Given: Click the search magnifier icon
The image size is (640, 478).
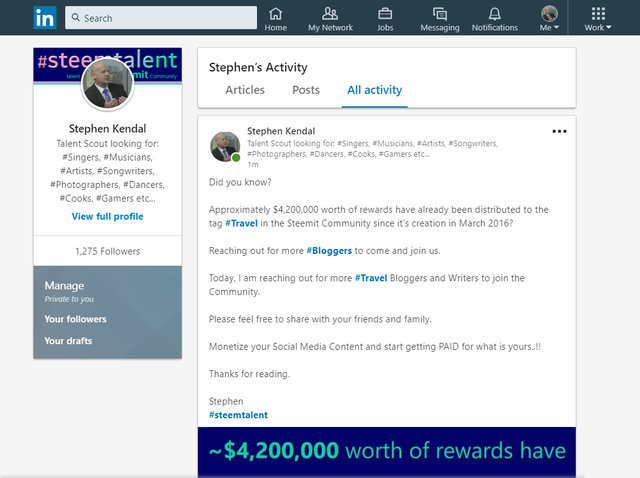Looking at the screenshot, I should pyautogui.click(x=76, y=18).
